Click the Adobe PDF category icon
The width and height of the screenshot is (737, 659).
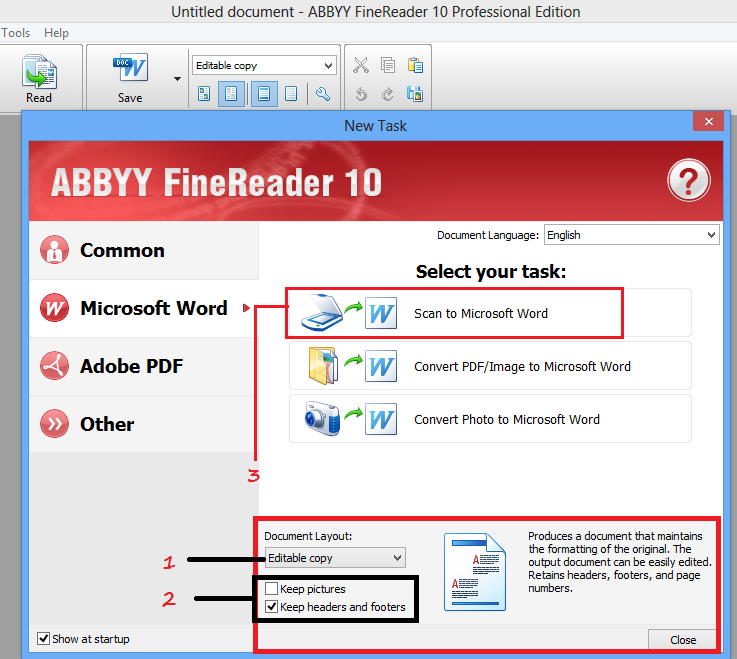(55, 366)
